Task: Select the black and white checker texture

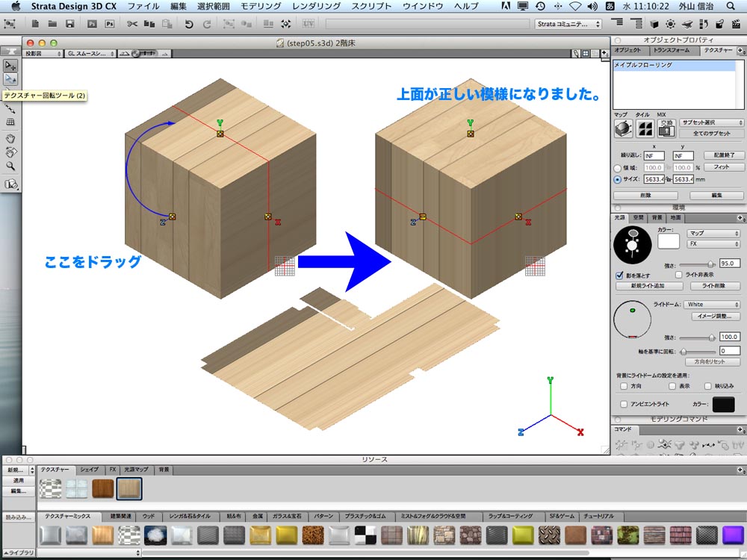Action: (366, 535)
